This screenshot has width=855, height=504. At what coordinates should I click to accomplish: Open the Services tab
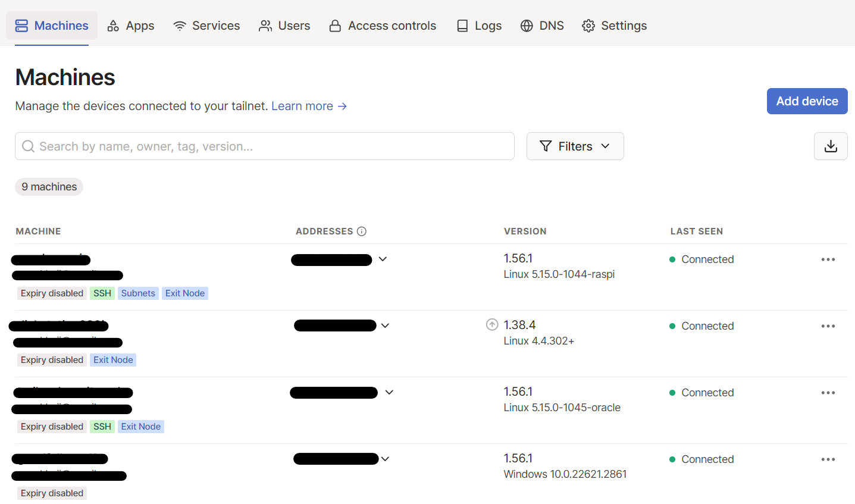click(x=206, y=26)
